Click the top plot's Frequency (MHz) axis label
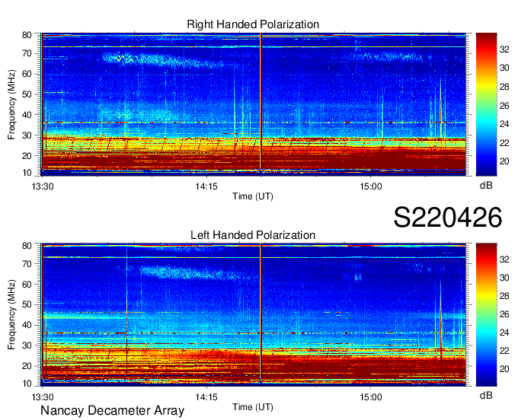Viewport: 518px width, 420px height. pyautogui.click(x=11, y=104)
